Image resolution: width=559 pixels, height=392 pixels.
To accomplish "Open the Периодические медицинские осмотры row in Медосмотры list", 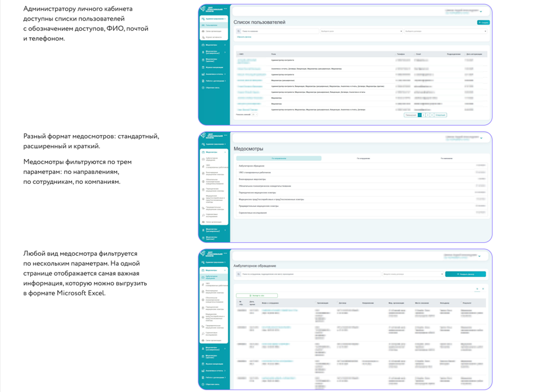I will (362, 193).
